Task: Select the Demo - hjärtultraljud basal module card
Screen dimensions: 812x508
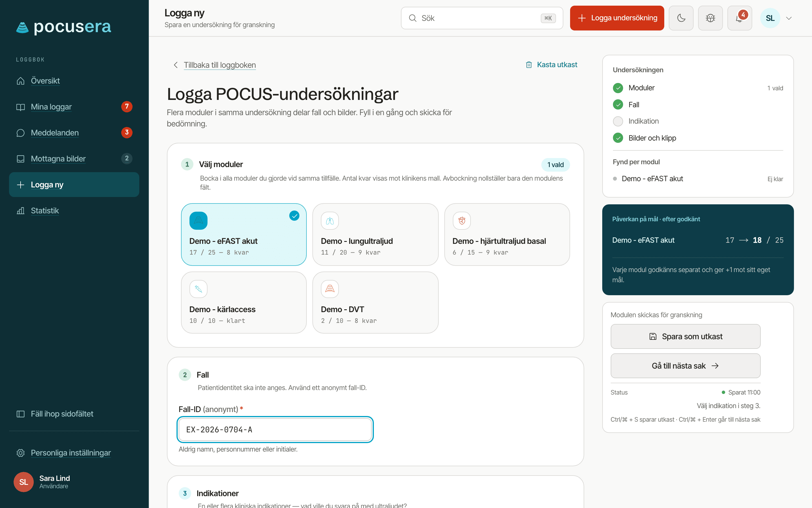Action: tap(507, 234)
